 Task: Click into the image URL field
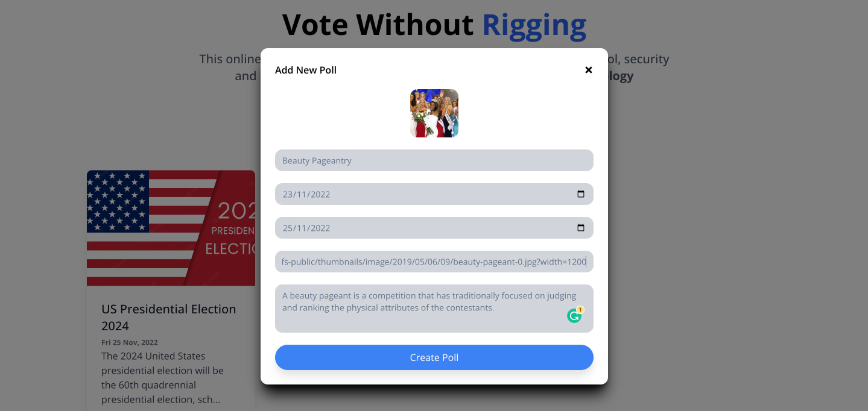[434, 262]
